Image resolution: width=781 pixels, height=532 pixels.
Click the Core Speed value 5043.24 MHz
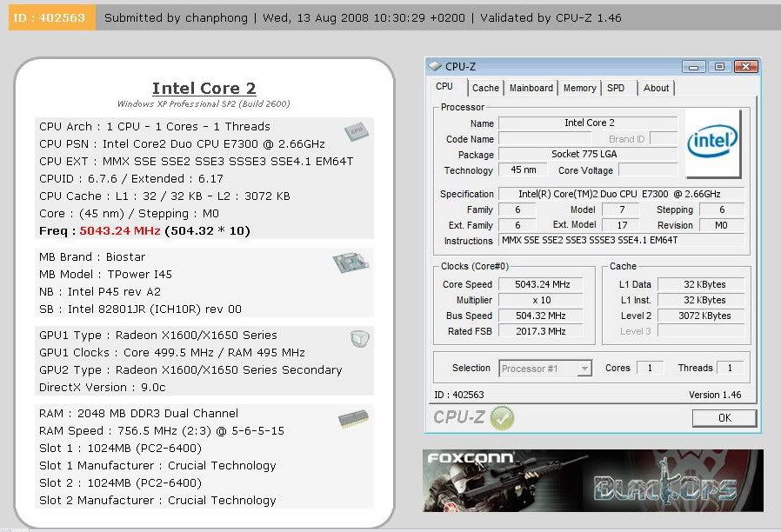coord(541,284)
